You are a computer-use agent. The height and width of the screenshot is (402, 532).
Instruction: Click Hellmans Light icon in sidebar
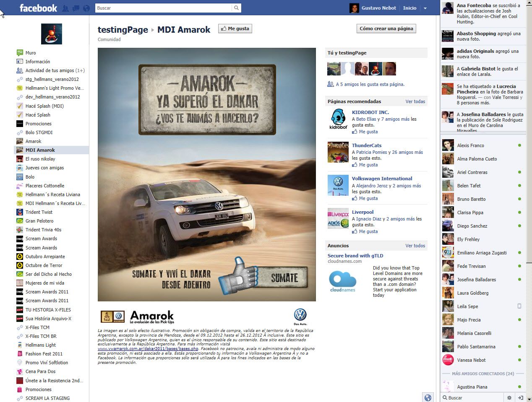19,345
